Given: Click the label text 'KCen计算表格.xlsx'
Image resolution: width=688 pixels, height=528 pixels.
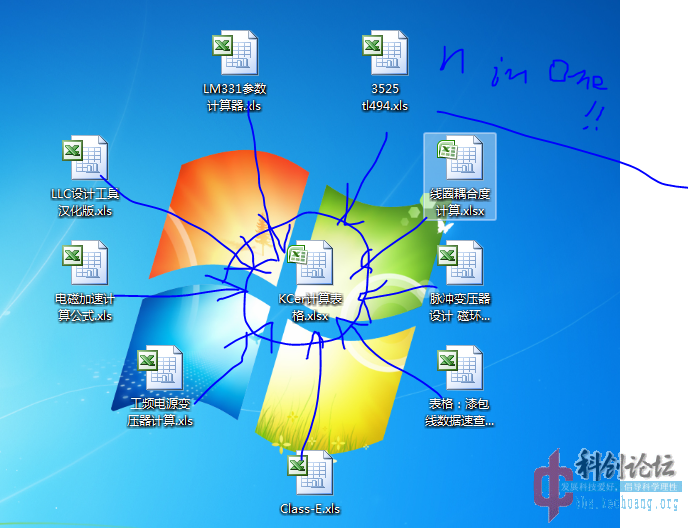Looking at the screenshot, I should 310,307.
